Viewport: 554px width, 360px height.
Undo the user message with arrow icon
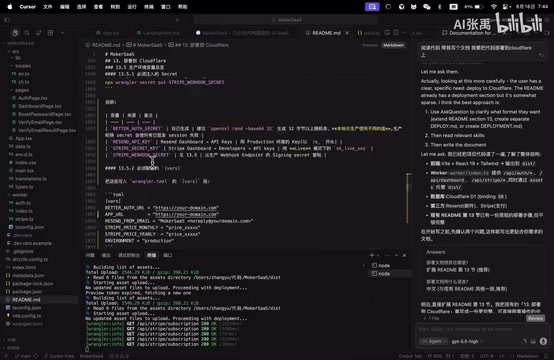coord(541,55)
